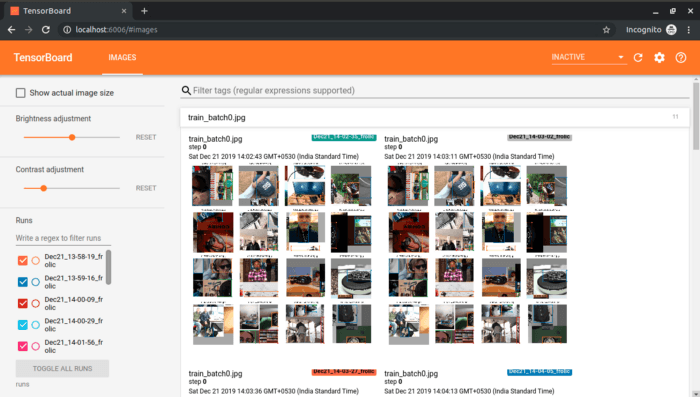Viewport: 700px width, 397px height.
Task: Select only run Dec21_13-59-16_frolic radio circle
Action: click(x=36, y=282)
